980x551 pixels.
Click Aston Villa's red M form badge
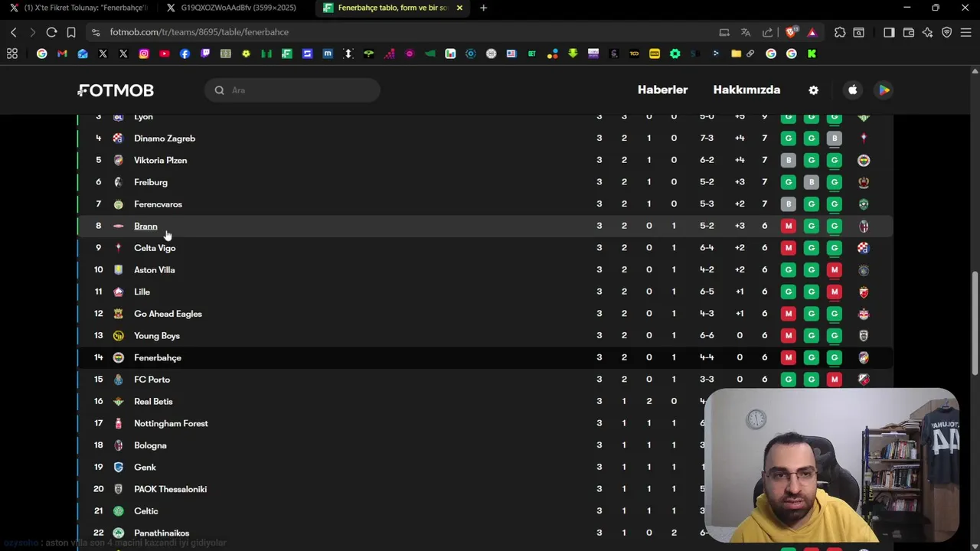(x=835, y=270)
